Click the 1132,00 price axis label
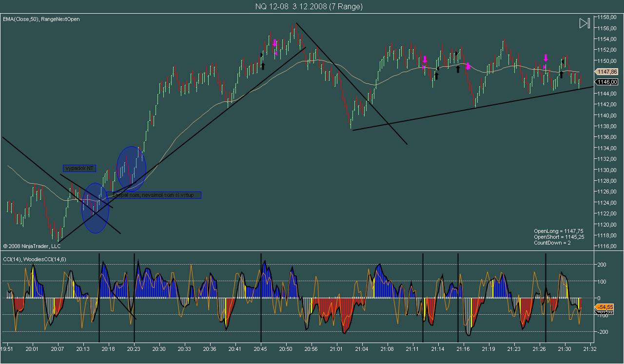Image resolution: width=624 pixels, height=364 pixels. coord(607,159)
